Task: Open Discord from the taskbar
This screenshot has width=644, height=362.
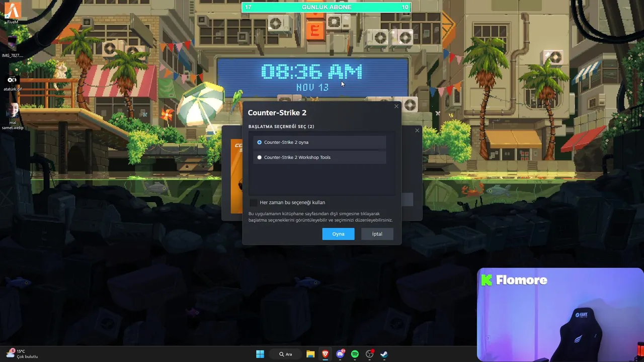Action: 340,354
